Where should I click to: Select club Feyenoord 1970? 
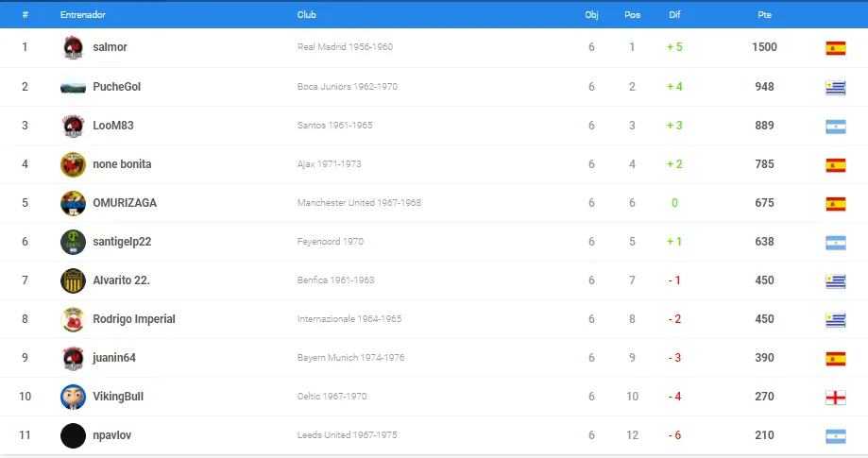coord(331,242)
